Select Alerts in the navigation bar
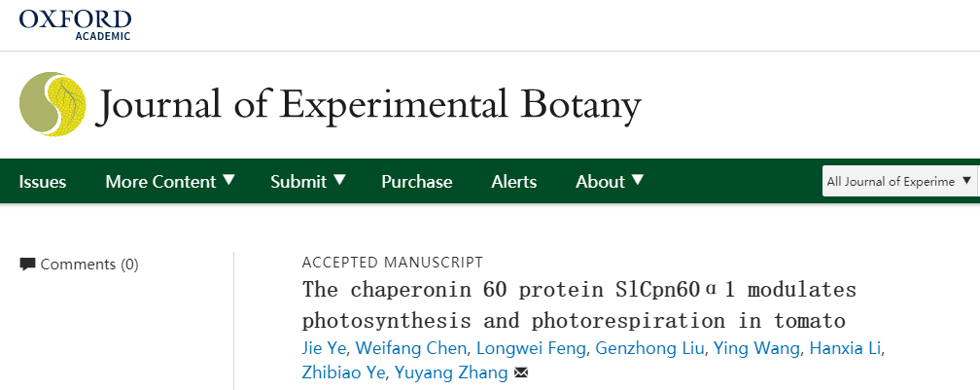The width and height of the screenshot is (980, 390). click(513, 182)
